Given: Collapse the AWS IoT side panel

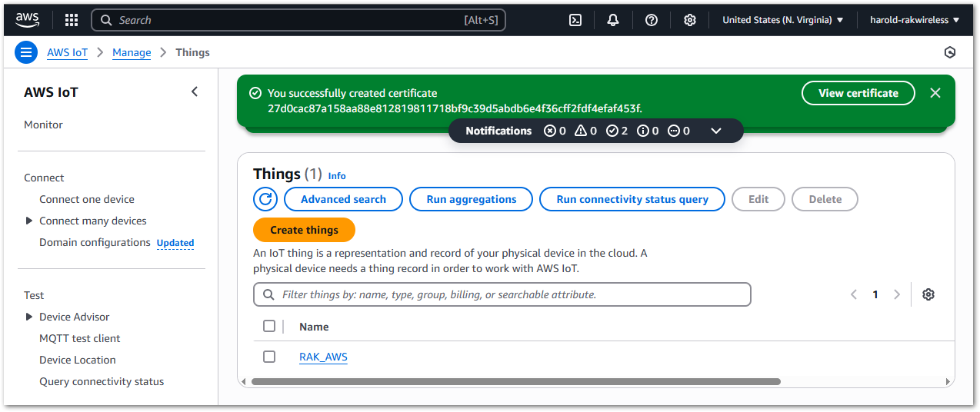Looking at the screenshot, I should click(195, 92).
